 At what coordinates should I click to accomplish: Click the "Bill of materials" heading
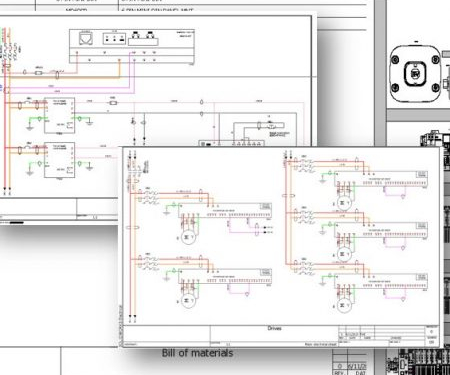pos(197,353)
